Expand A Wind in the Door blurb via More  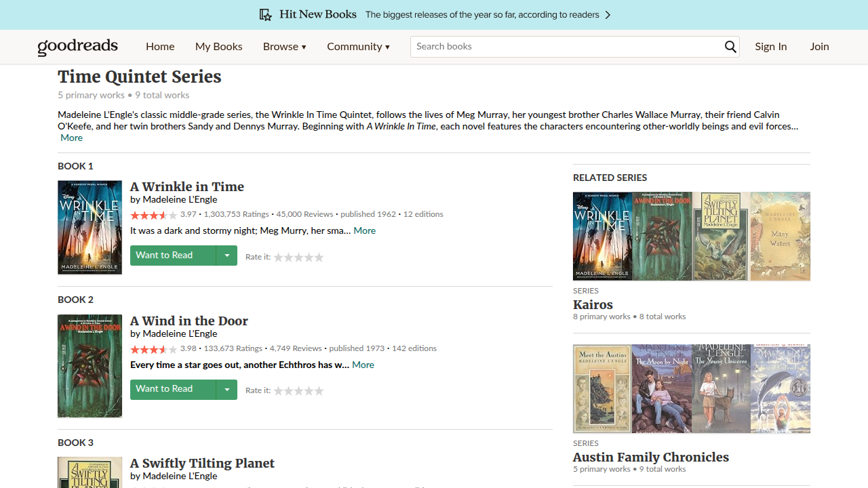(x=363, y=365)
